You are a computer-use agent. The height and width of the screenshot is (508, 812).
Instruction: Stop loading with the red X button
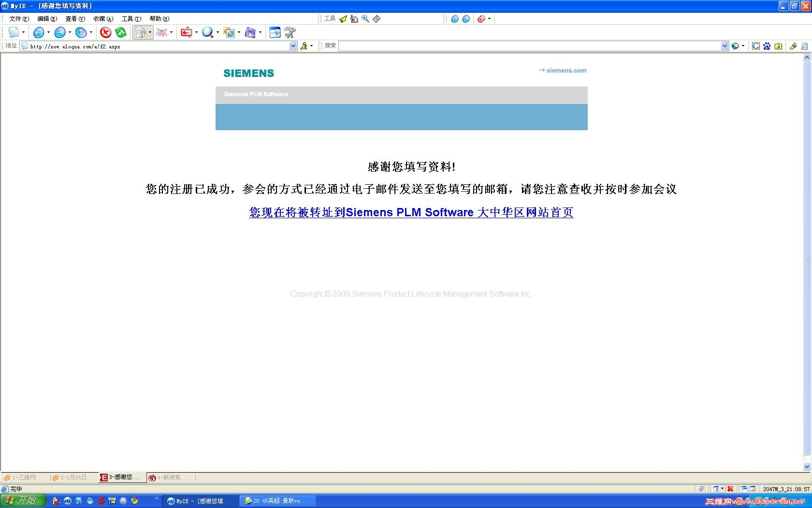(x=105, y=32)
